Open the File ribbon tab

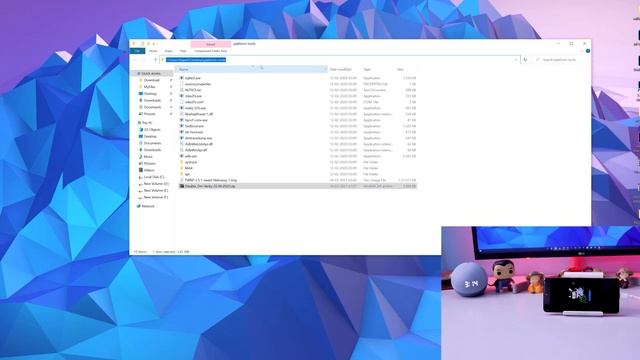point(138,51)
